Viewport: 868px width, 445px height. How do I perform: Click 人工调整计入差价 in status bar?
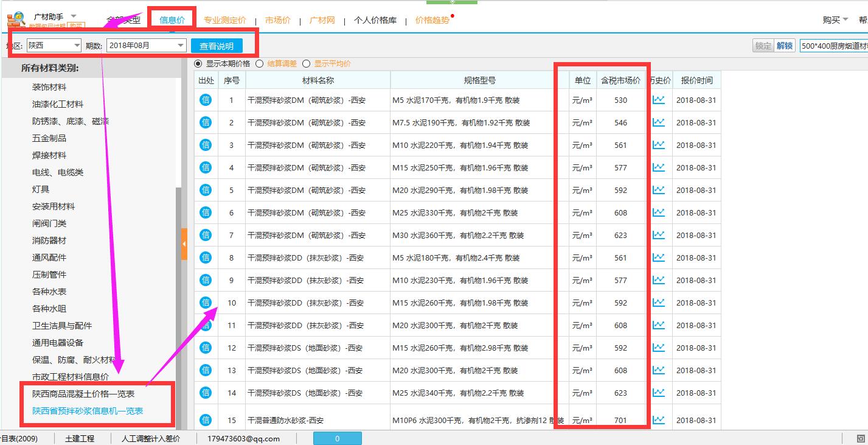click(x=151, y=438)
